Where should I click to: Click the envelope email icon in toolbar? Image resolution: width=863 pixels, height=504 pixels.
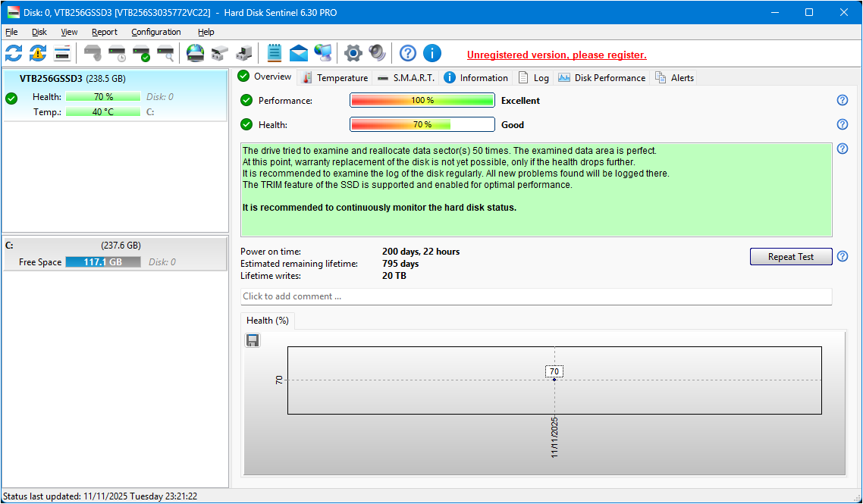coord(299,53)
